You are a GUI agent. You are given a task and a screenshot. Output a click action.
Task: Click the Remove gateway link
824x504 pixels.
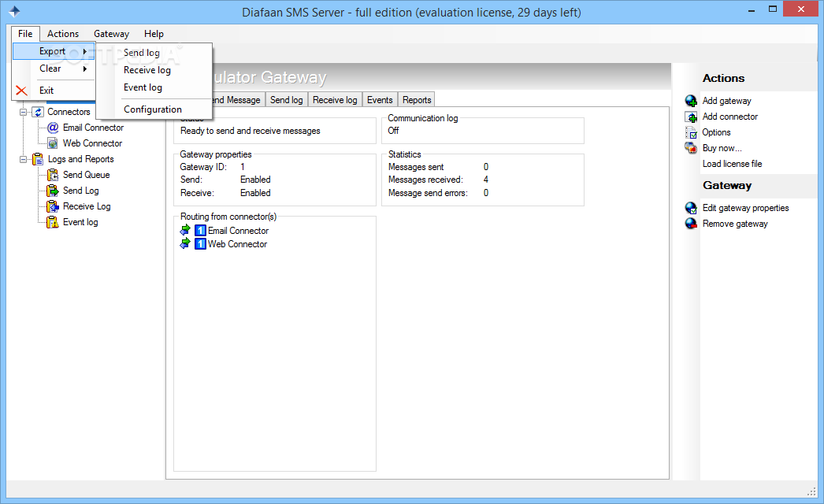[735, 224]
